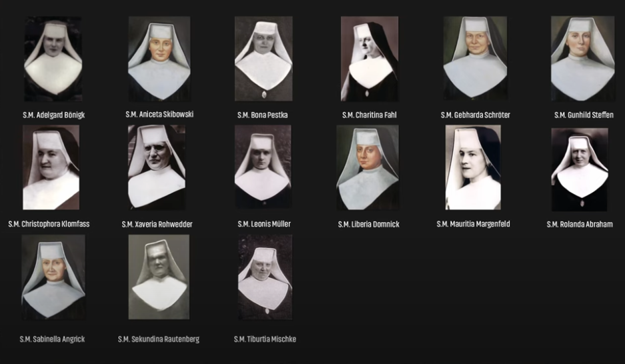This screenshot has height=364, width=625.
Task: Select the label 'S.M. Charitina Fahl'
Action: [370, 115]
